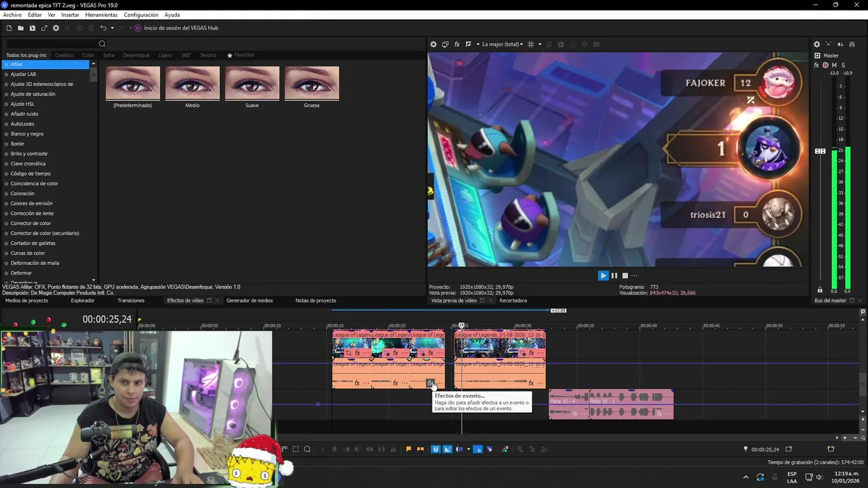
Task: Switch to the Medios de proyecto tab
Action: pyautogui.click(x=26, y=300)
